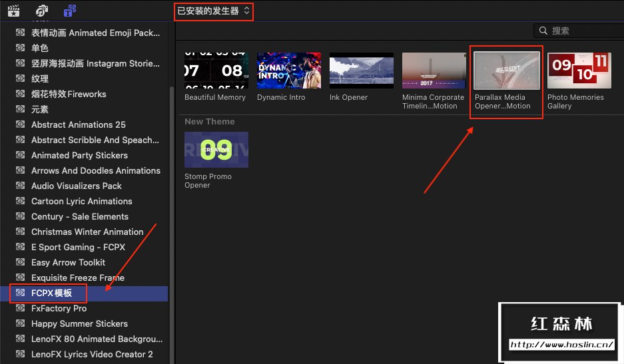Click the sidebar vertical scrollbar

(x=172, y=225)
